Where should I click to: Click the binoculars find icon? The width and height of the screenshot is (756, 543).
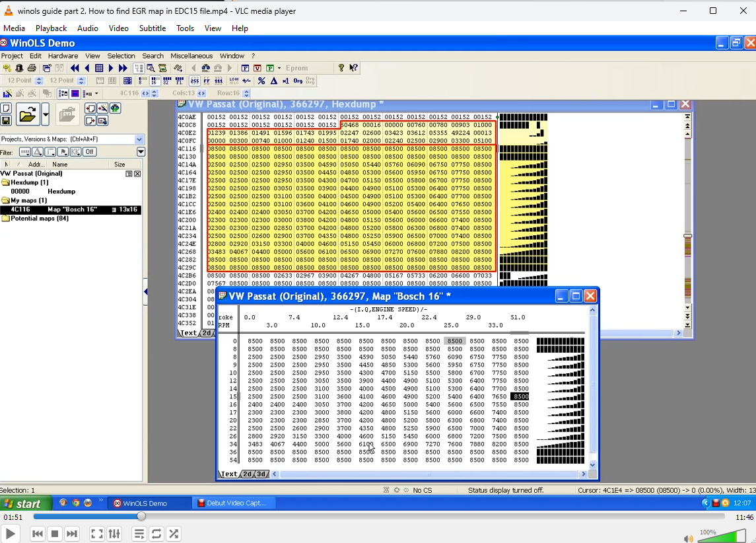coord(206,68)
